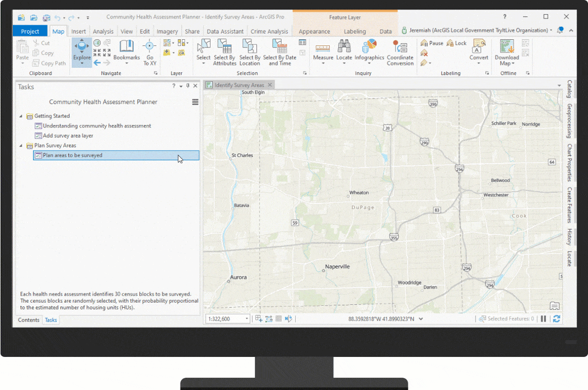Switch to the Contents pane tab
588x390 pixels.
pos(29,320)
